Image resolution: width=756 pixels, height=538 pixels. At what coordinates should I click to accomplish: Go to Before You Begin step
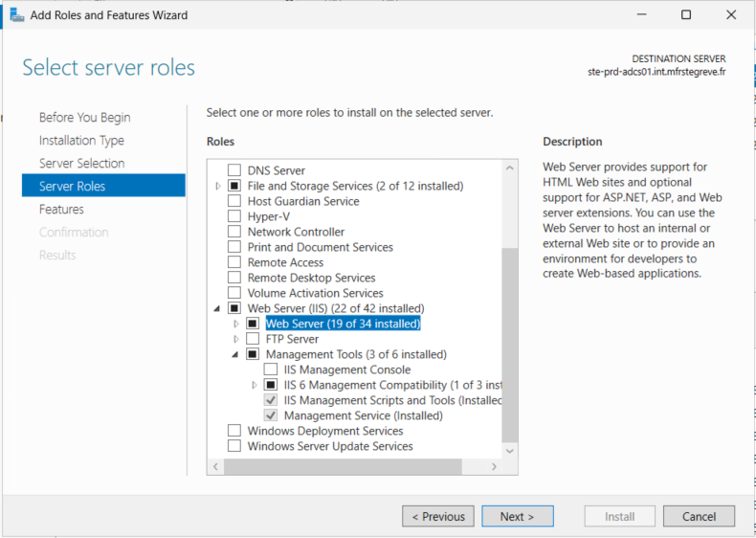coord(85,117)
